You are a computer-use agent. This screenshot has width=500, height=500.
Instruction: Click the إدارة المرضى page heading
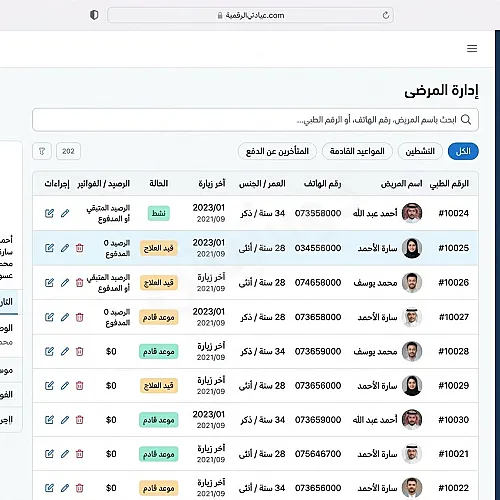[x=441, y=91]
